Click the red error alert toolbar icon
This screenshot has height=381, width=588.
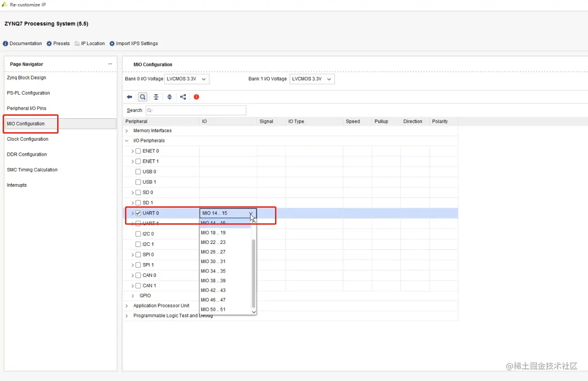[x=196, y=97]
